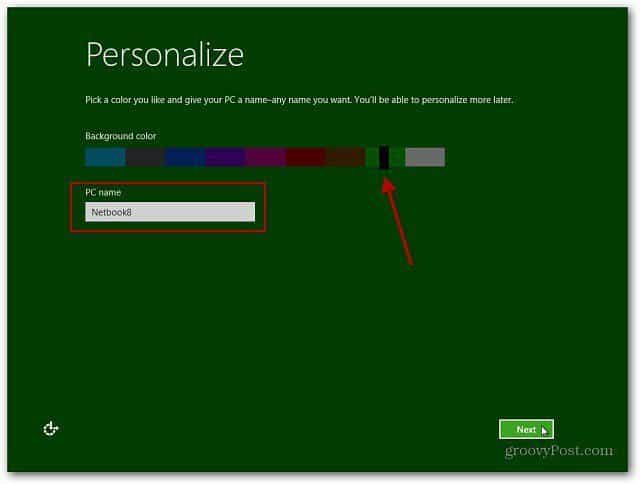Click the 'Background color' label
640x484 pixels.
point(121,136)
